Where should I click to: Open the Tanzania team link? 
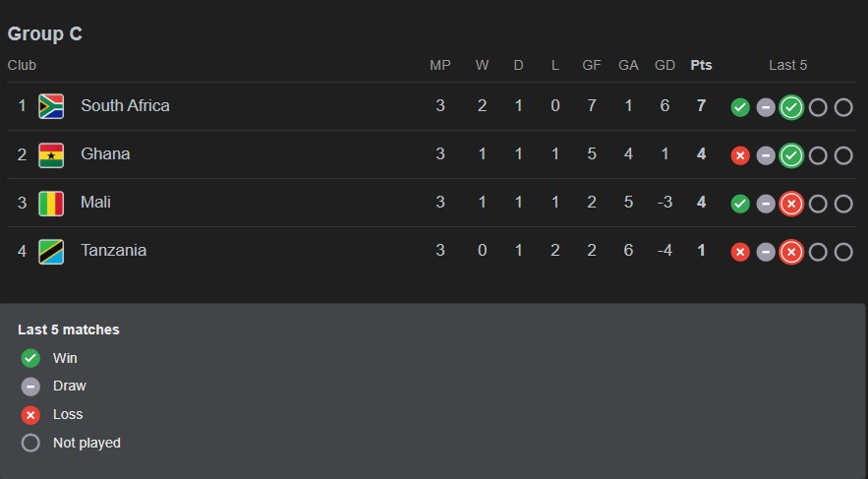click(x=113, y=250)
